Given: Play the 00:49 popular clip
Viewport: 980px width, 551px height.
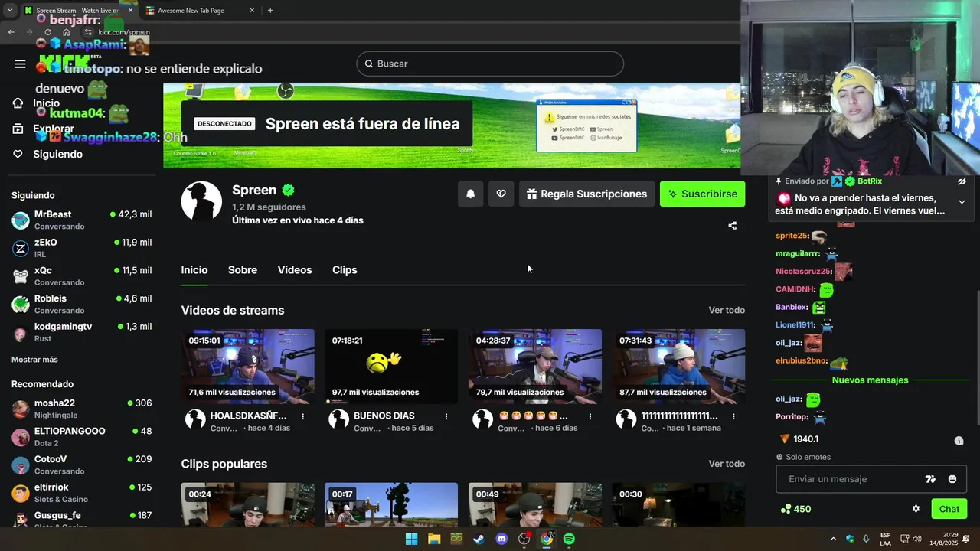Looking at the screenshot, I should point(535,504).
